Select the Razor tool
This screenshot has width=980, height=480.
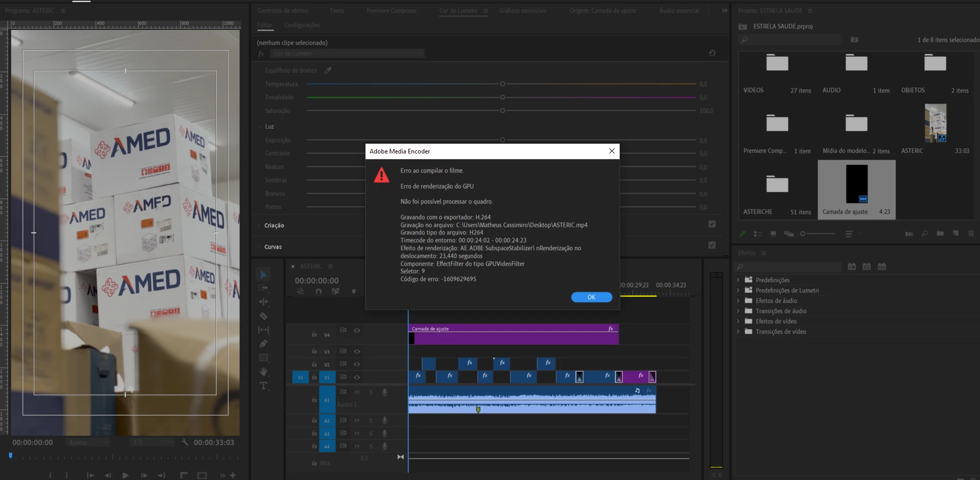[263, 316]
